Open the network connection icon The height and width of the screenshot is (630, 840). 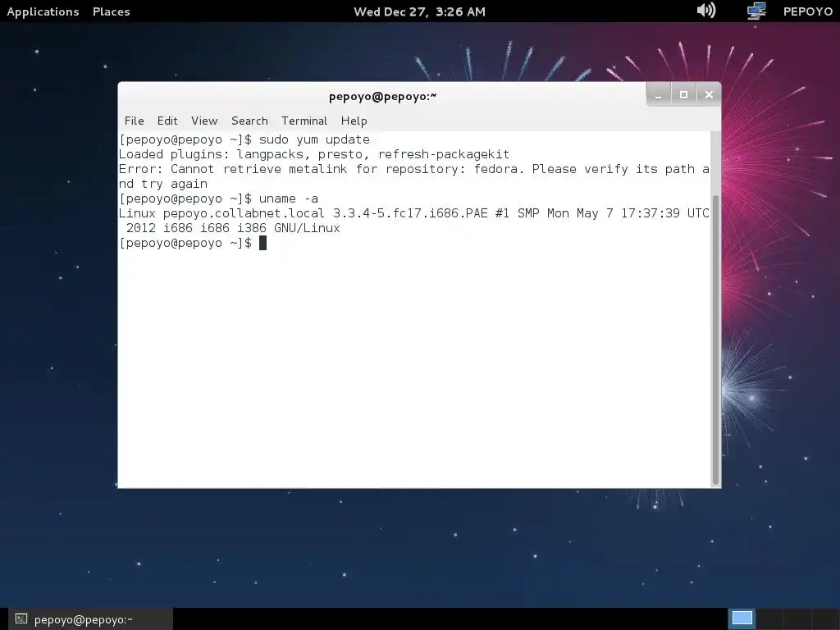click(x=756, y=11)
